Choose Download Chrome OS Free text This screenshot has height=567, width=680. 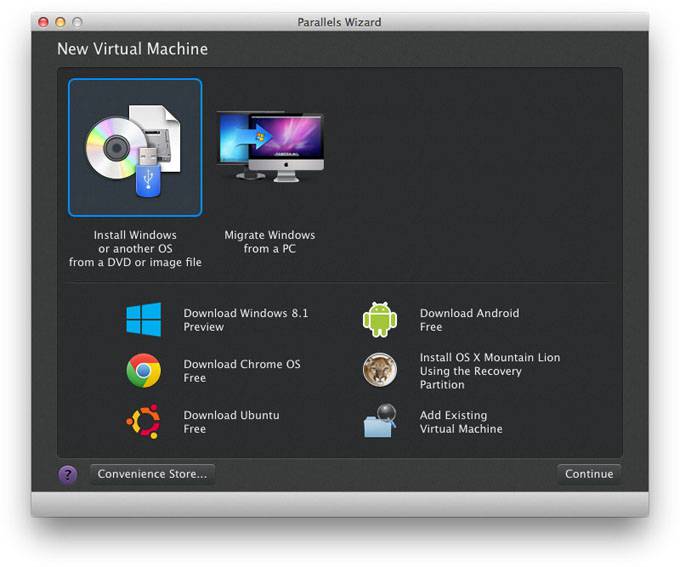(242, 371)
